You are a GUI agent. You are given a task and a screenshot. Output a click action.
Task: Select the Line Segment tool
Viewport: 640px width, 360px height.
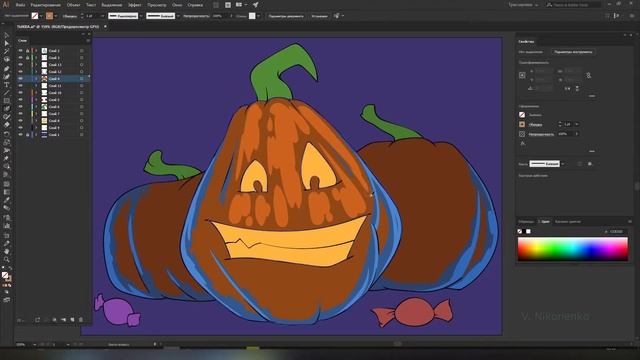[7, 93]
